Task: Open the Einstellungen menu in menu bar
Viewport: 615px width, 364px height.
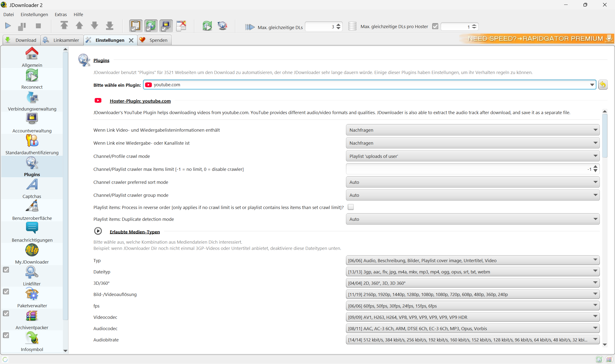Action: 34,14
